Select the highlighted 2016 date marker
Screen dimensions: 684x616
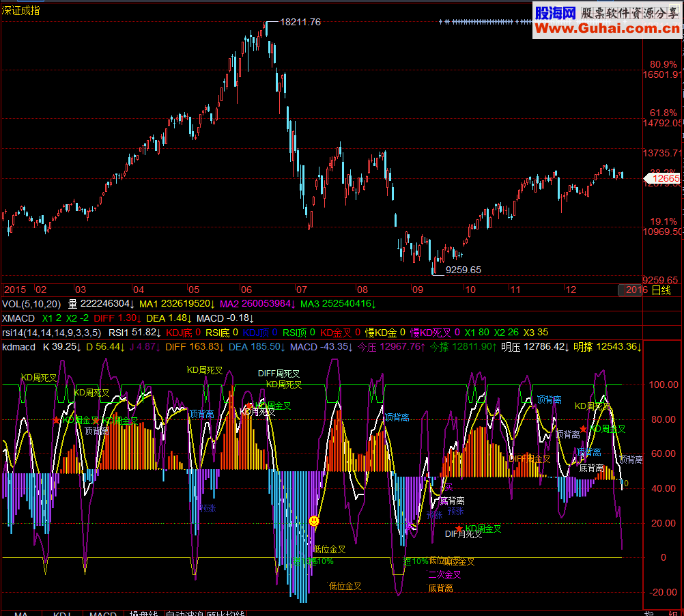coord(630,290)
